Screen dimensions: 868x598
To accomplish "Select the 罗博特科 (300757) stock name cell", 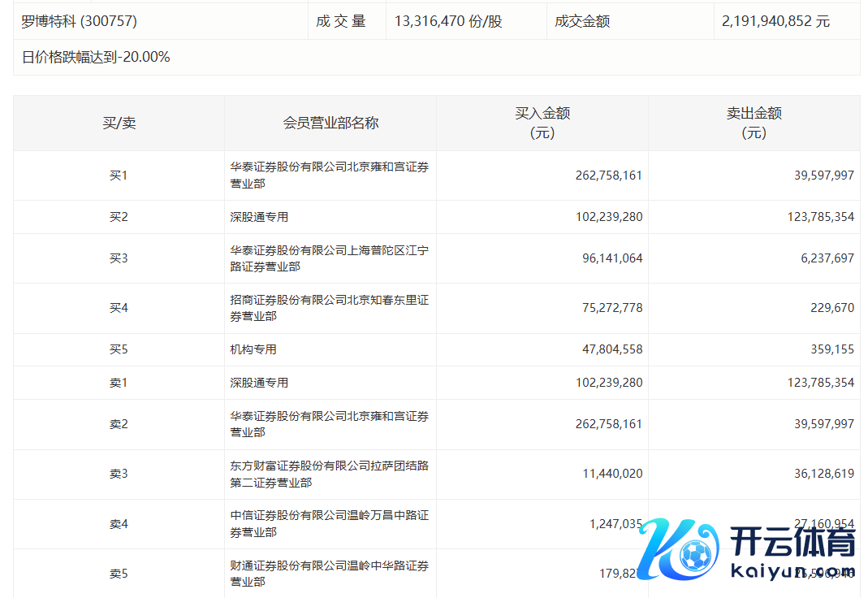I will 80,22.
